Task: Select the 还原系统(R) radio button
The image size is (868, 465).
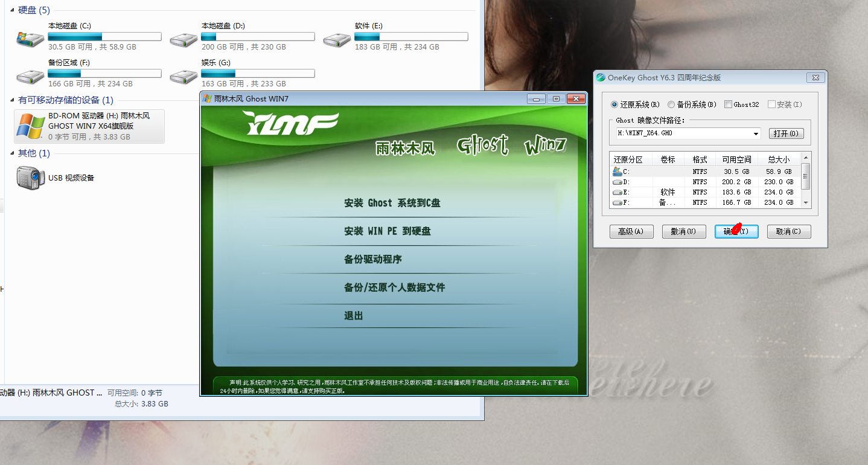Action: 614,104
